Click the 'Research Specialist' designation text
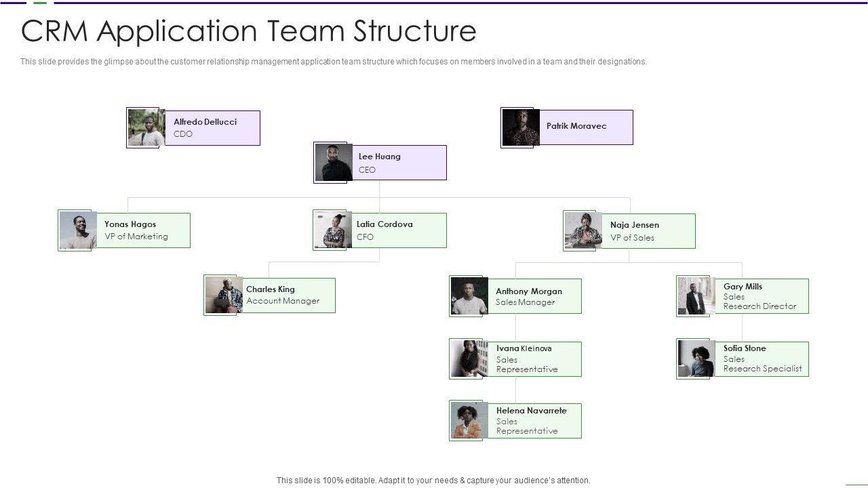 (x=763, y=369)
